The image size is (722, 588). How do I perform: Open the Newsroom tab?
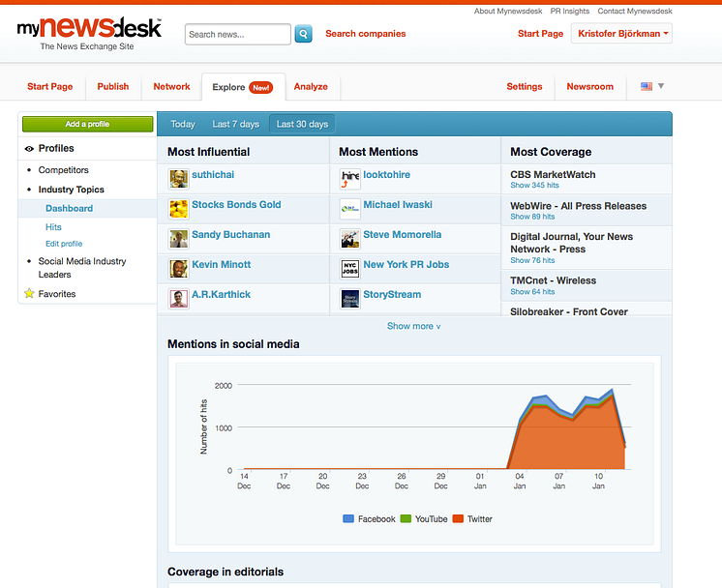pos(589,86)
